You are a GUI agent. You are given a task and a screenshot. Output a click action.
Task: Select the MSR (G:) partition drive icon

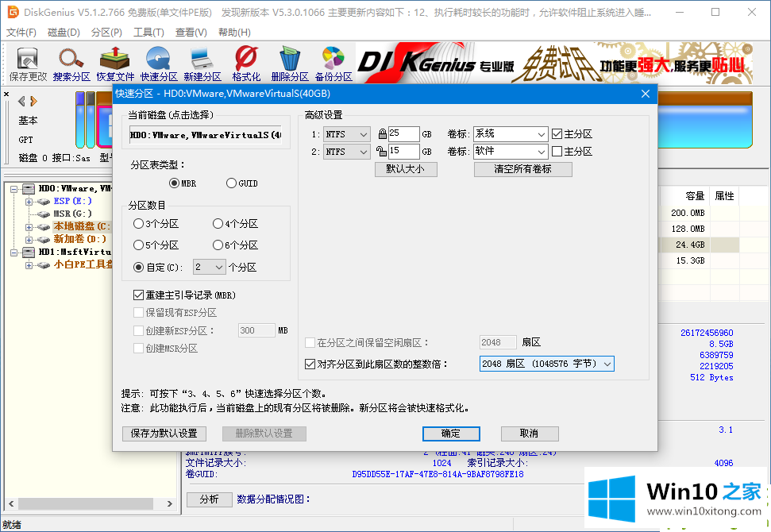click(44, 214)
